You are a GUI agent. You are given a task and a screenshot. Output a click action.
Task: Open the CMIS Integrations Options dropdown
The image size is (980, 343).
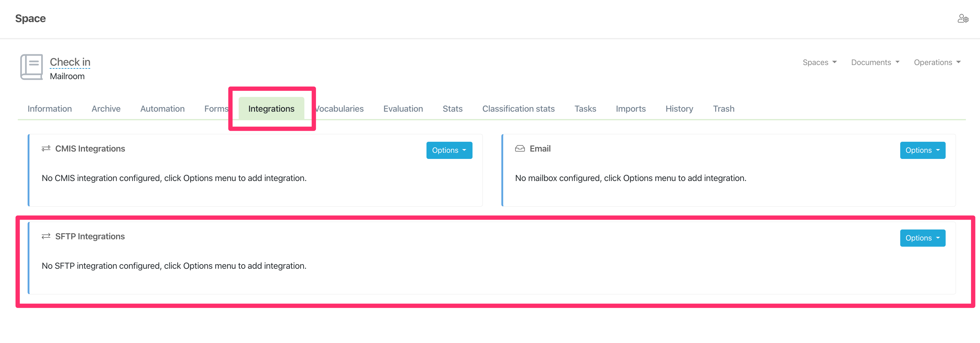(x=449, y=150)
